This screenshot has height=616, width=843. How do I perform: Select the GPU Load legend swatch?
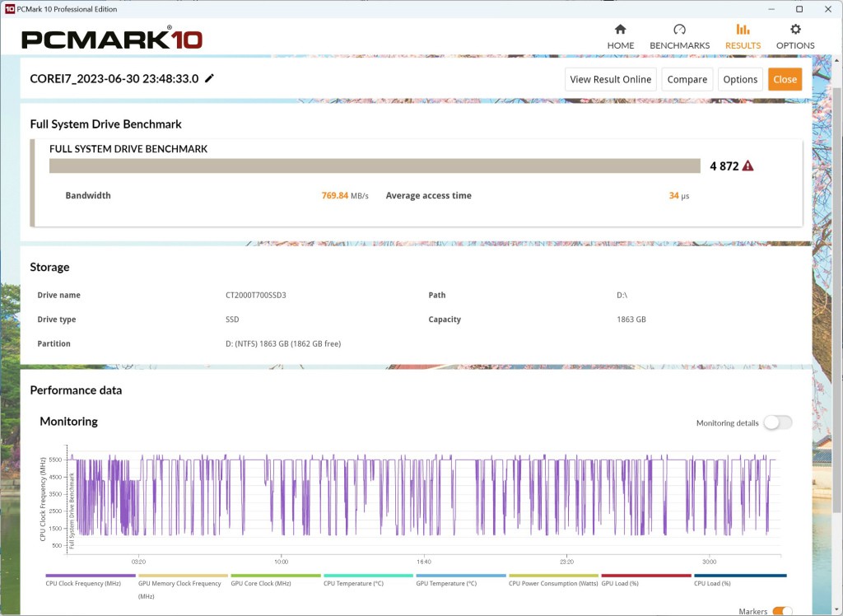tap(646, 576)
